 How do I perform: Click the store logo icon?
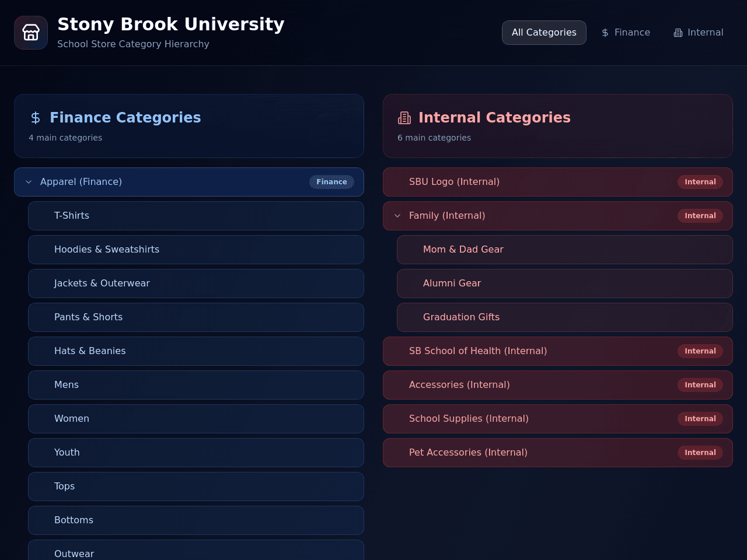[x=31, y=33]
